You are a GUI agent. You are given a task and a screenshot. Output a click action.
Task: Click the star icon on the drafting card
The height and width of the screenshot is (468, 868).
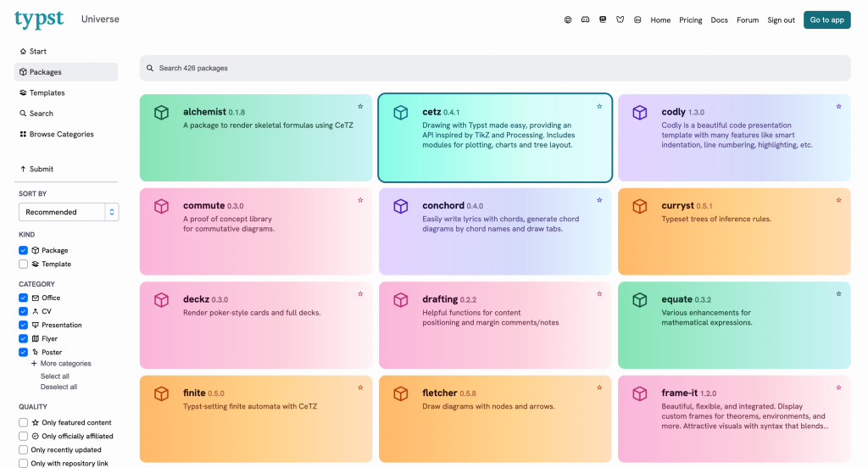(x=599, y=293)
